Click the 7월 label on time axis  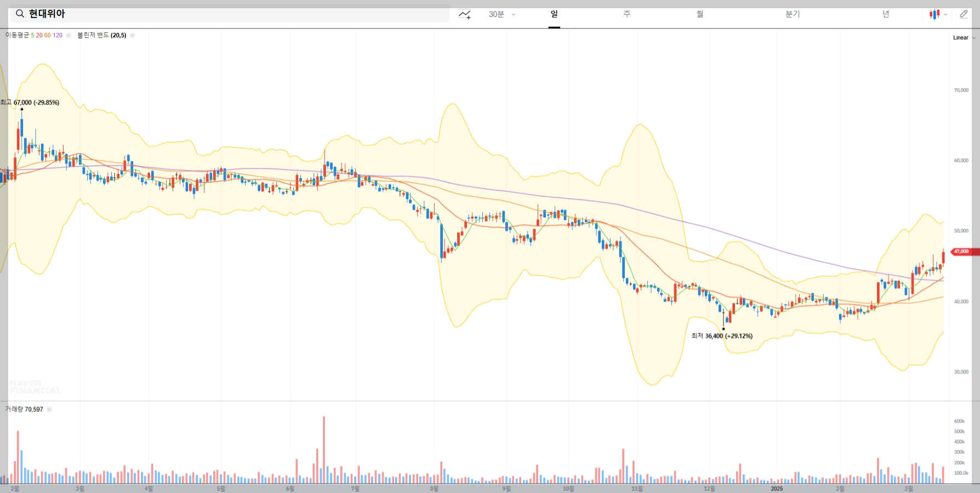tap(355, 489)
